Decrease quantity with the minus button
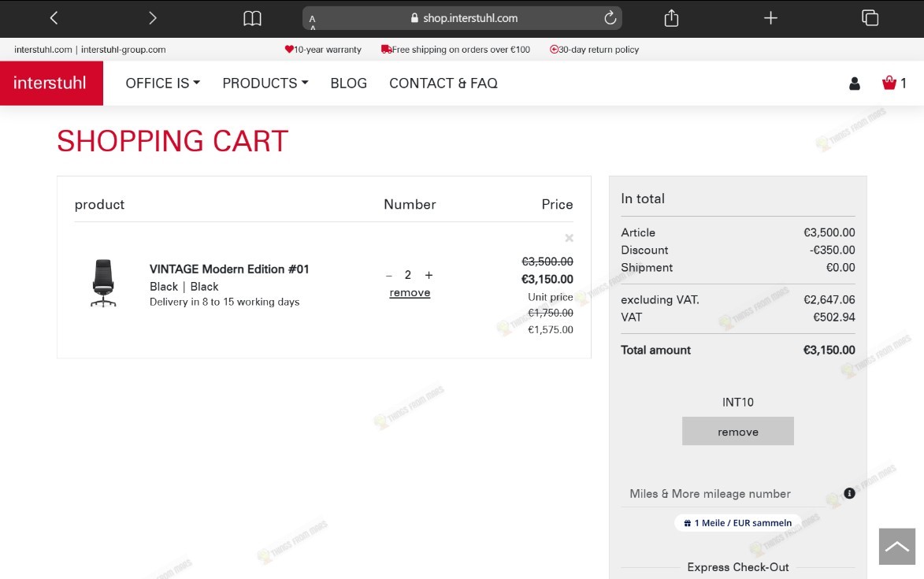 [389, 276]
